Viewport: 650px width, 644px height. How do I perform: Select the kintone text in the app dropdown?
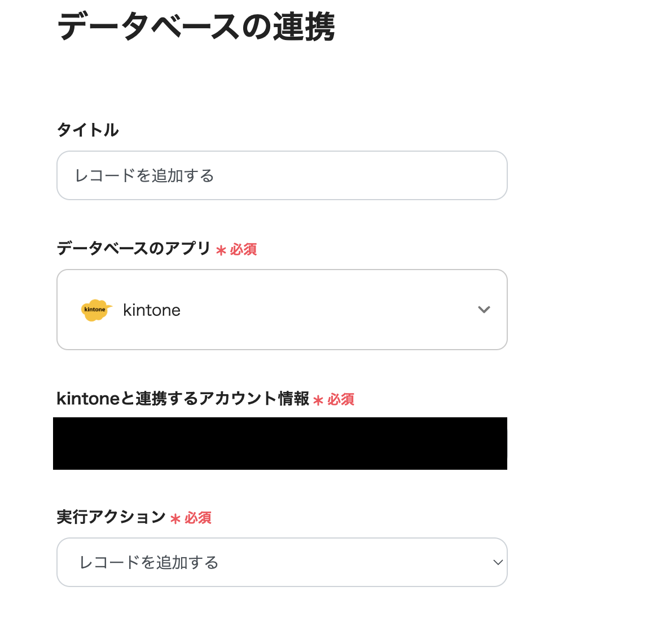point(152,310)
